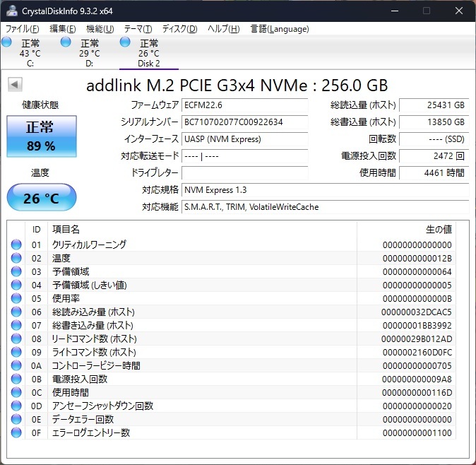Click the 対応規格 field NVM Express 1.3
Image resolution: width=476 pixels, height=465 pixels.
coord(326,190)
